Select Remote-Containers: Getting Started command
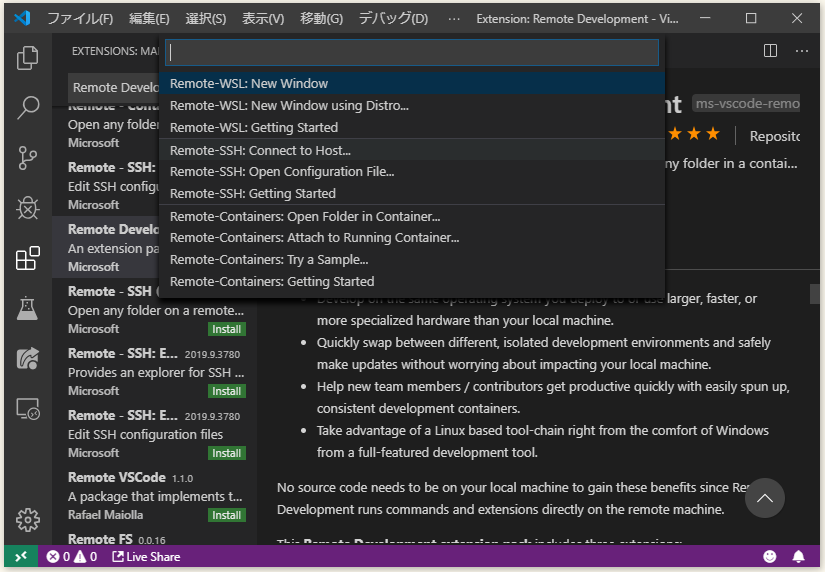This screenshot has width=825, height=572. (x=412, y=282)
